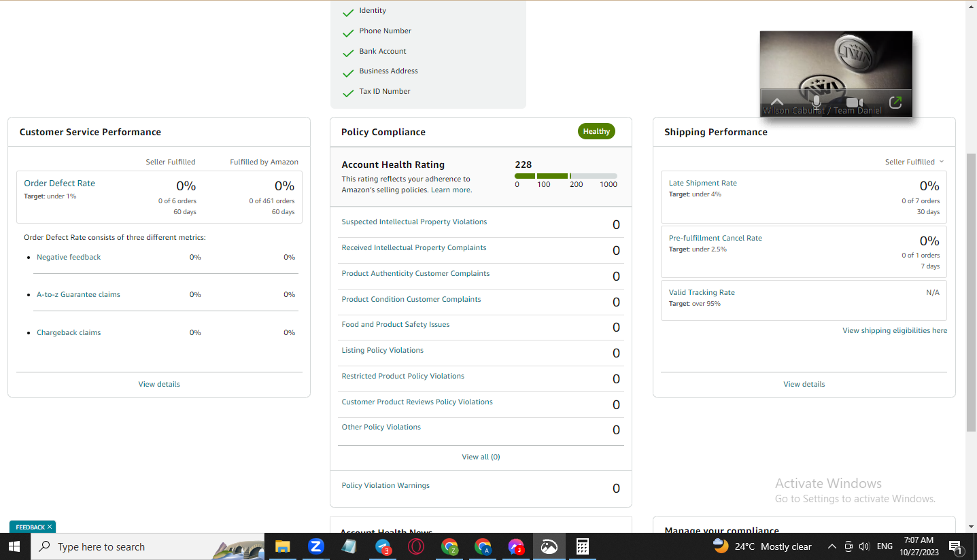
Task: Click the Account Health Rating score 228
Action: [524, 164]
